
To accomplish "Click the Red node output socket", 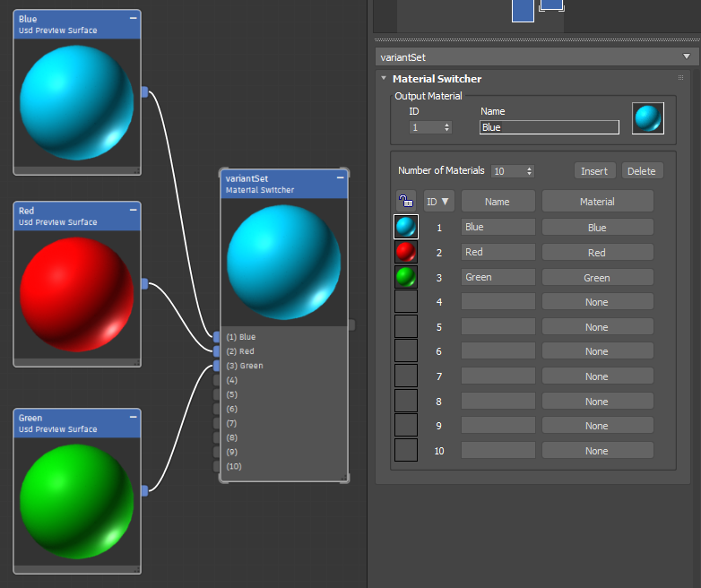I will click(x=144, y=283).
